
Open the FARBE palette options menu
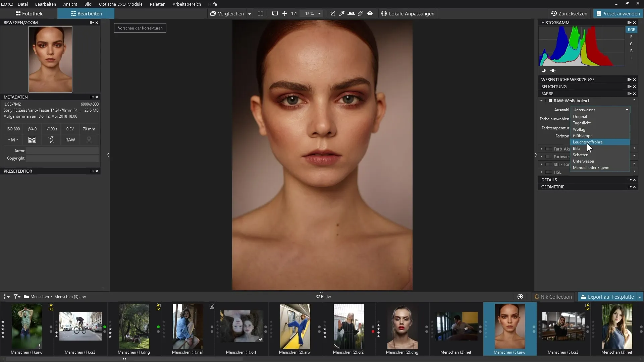629,94
